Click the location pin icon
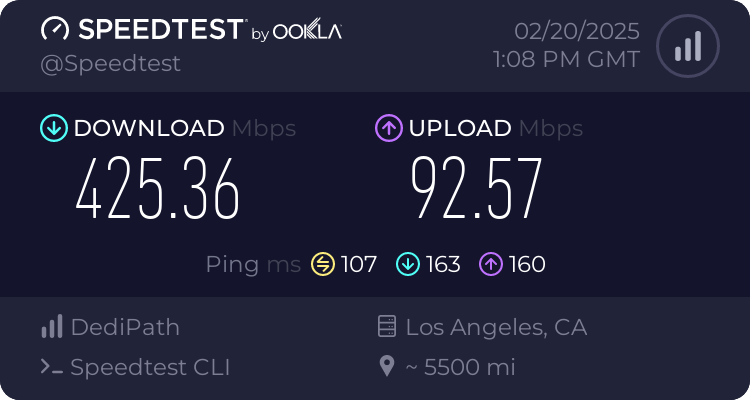The image size is (750, 400). click(x=386, y=367)
